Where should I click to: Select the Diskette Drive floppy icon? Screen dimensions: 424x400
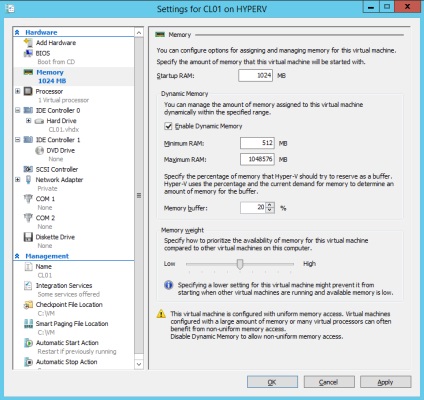[x=28, y=237]
